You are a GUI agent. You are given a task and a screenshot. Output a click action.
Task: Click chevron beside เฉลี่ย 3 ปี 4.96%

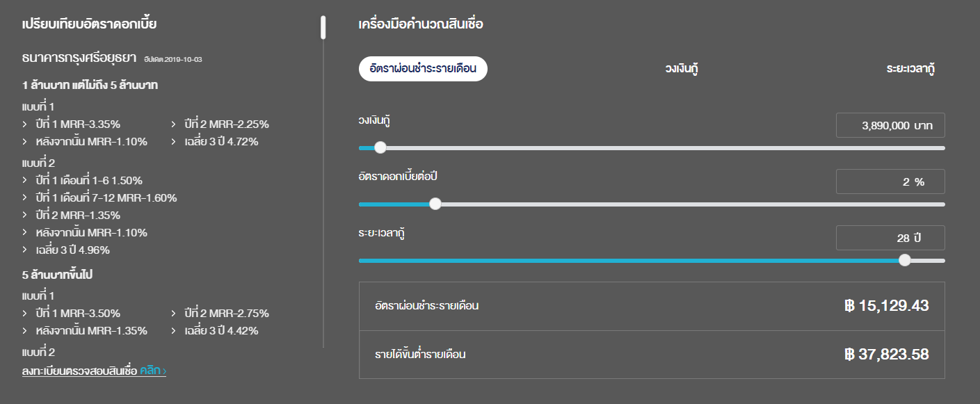25,250
